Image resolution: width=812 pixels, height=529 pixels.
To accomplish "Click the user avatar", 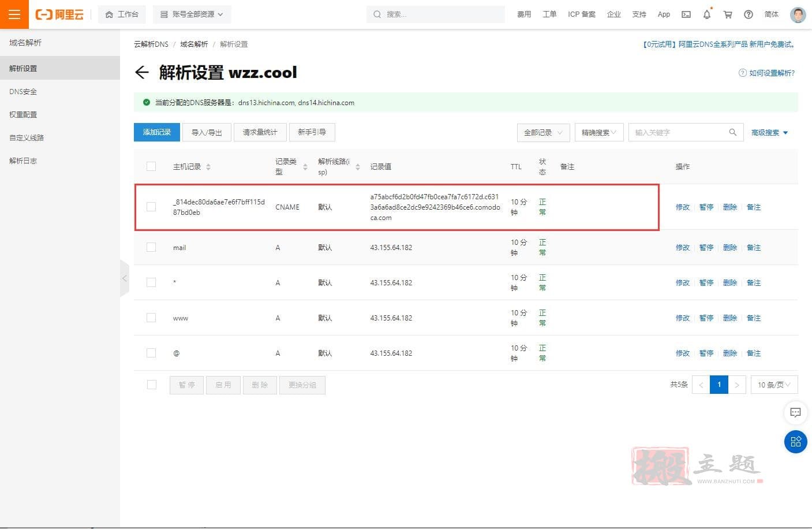I will point(798,14).
